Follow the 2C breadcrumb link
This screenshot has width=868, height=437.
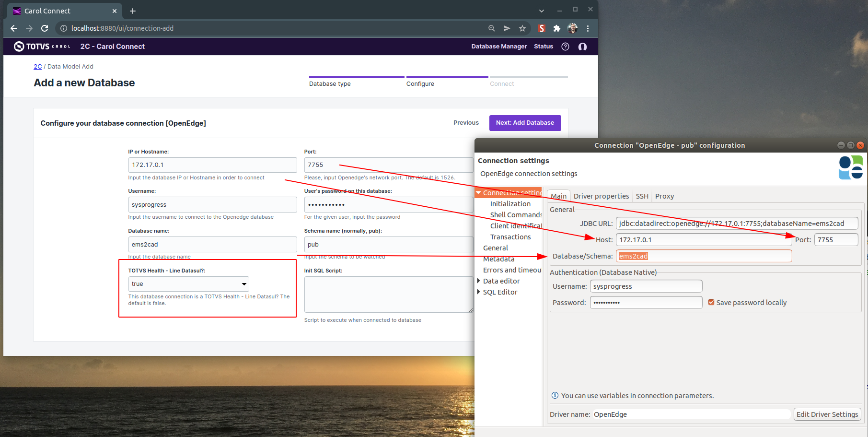click(38, 67)
